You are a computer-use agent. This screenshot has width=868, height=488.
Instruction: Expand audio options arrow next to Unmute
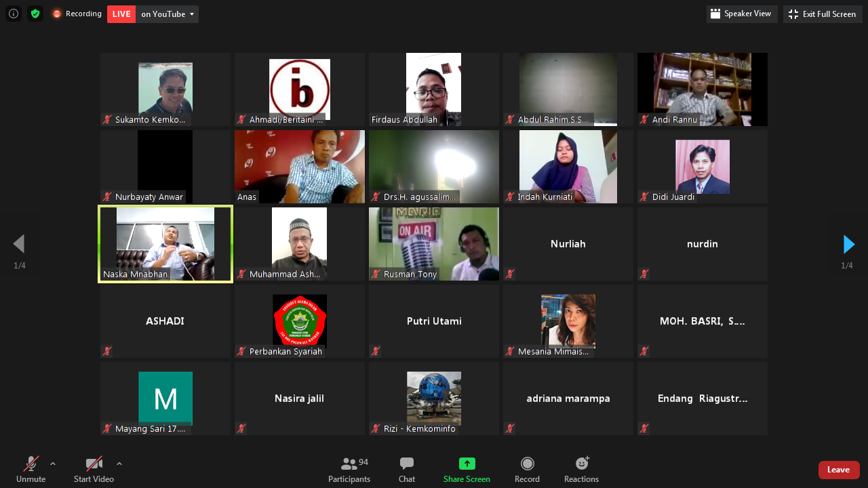(x=53, y=464)
